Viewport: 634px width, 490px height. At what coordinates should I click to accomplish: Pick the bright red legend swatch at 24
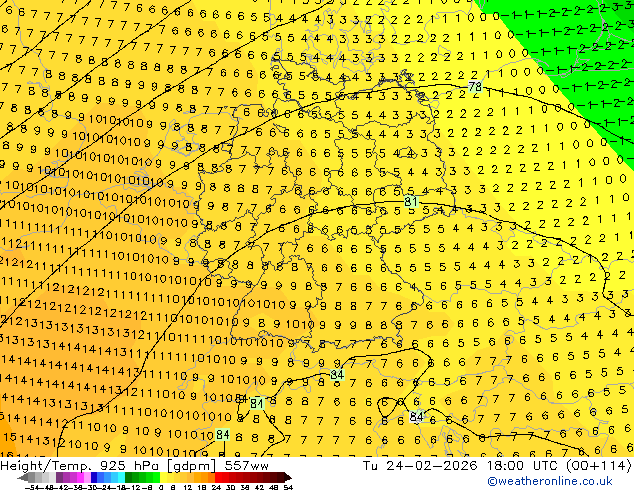tap(218, 477)
